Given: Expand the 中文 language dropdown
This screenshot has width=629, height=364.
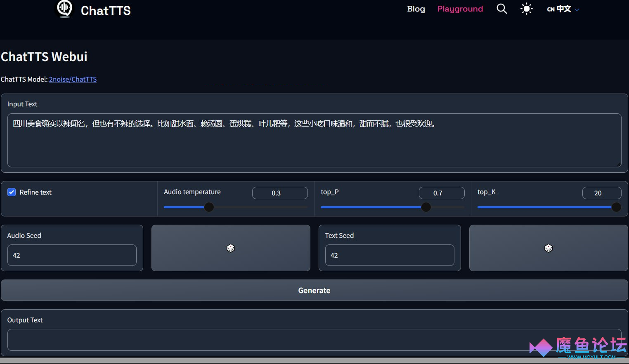Looking at the screenshot, I should click(563, 9).
